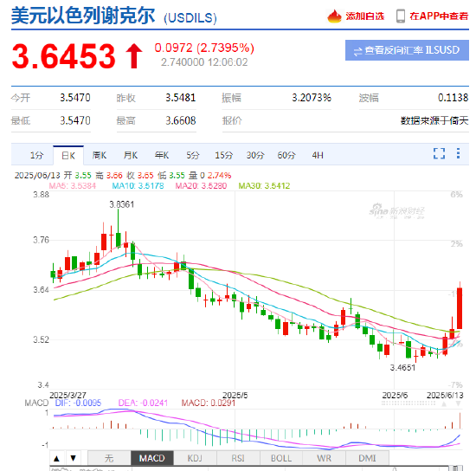476x471 pixels.
Task: Click the 昨收 value 3.5481
Action: click(x=181, y=98)
